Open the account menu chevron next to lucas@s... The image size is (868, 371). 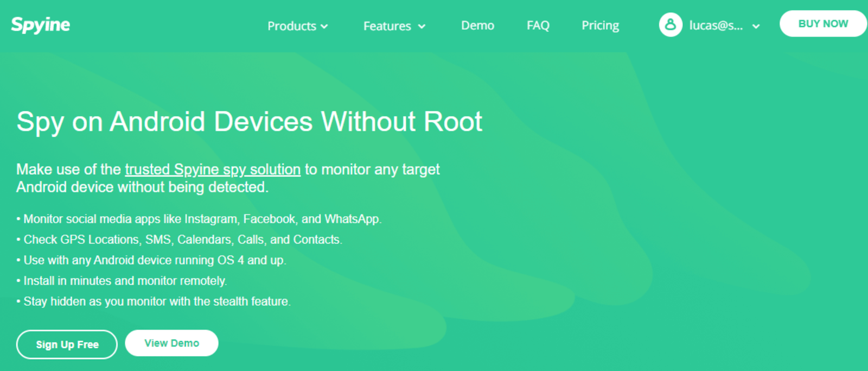coord(756,26)
